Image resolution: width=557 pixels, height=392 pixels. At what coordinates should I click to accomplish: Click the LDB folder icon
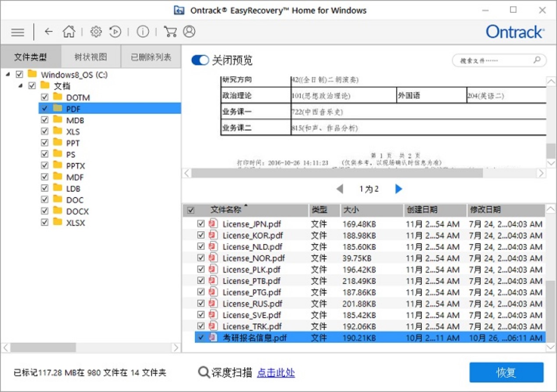coord(58,188)
